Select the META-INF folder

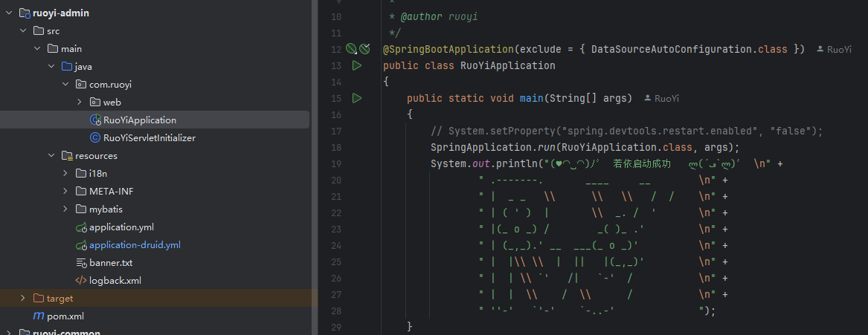point(111,191)
